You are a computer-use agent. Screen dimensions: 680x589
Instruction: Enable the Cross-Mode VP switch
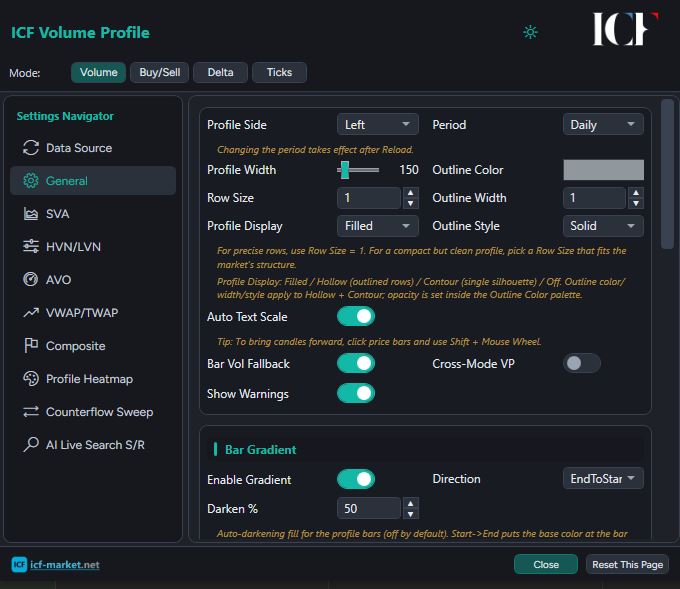(582, 363)
